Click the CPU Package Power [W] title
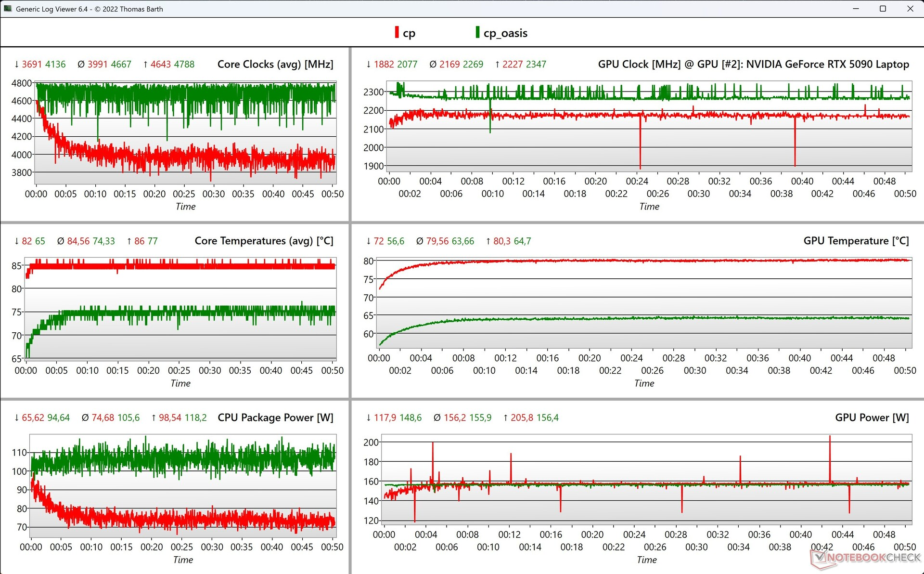 pos(275,417)
